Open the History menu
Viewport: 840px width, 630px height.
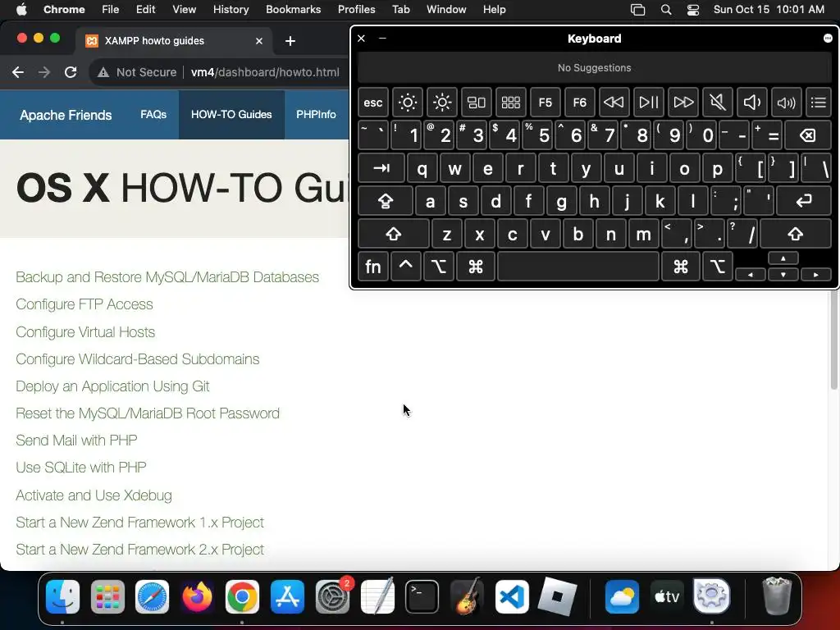231,9
